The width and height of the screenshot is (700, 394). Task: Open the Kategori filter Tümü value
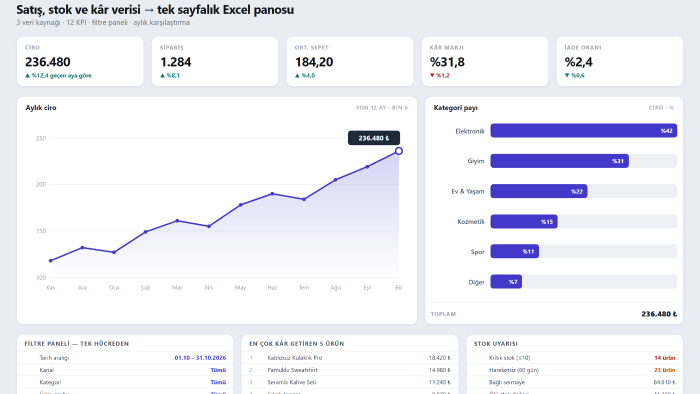click(218, 382)
